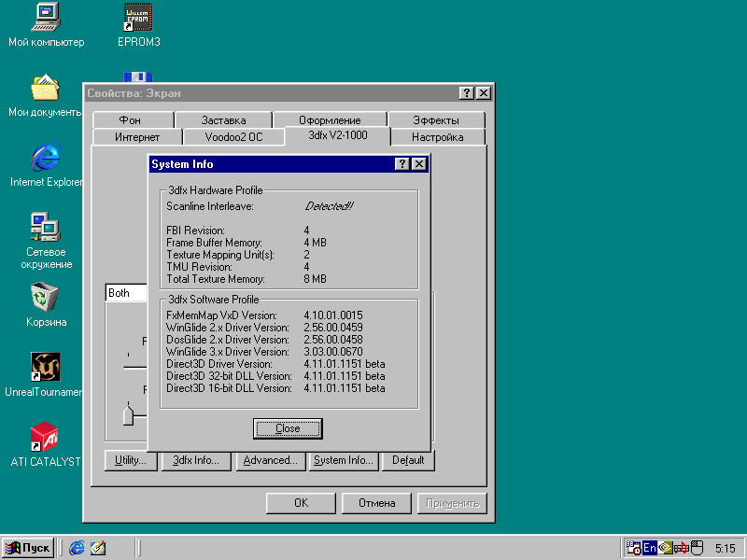Open the Оформление tab
The width and height of the screenshot is (747, 560).
(x=330, y=120)
